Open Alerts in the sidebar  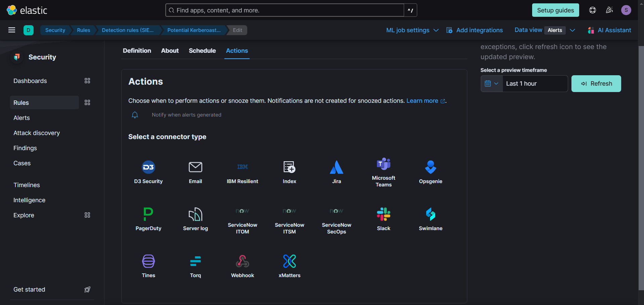22,118
